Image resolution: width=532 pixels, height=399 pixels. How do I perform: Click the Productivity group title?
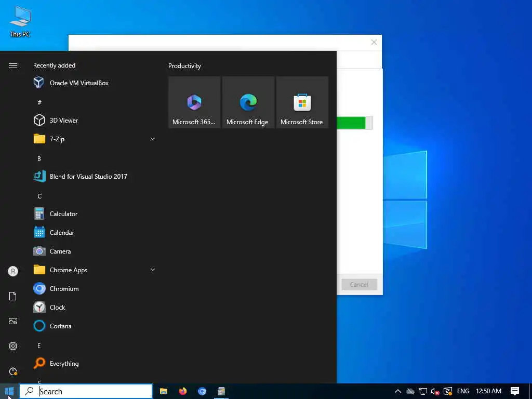[x=184, y=66]
